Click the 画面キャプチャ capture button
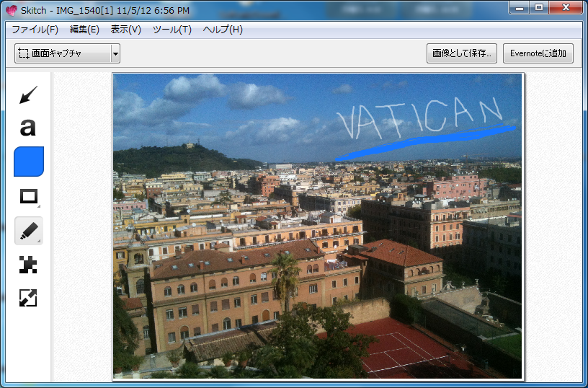Image resolution: width=588 pixels, height=388 pixels. pyautogui.click(x=63, y=53)
